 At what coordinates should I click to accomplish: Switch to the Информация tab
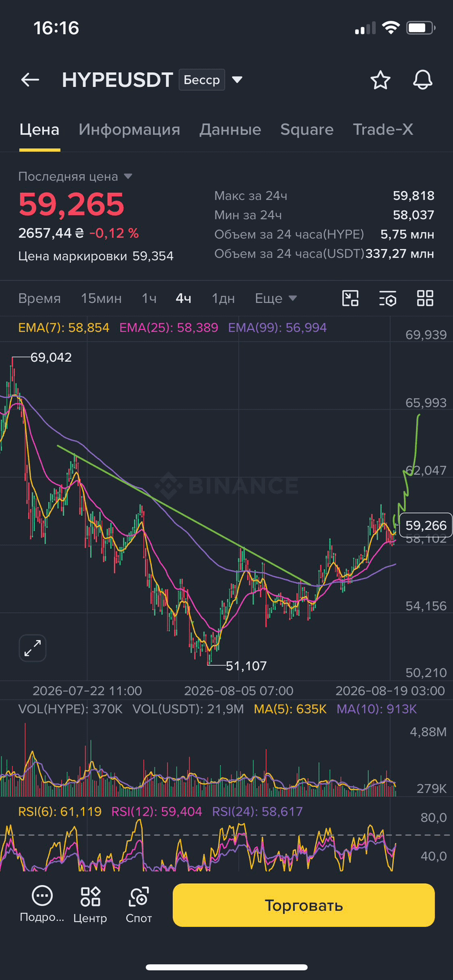point(129,130)
